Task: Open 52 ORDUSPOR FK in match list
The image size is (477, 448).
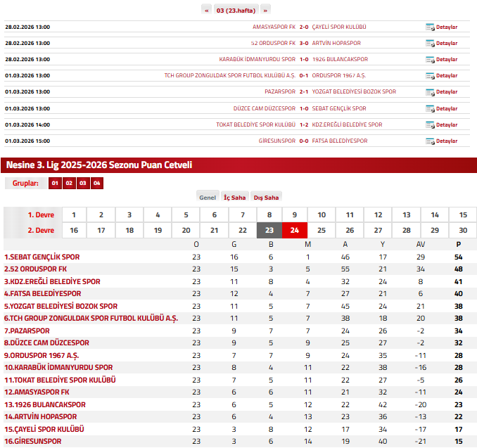Action: (x=273, y=43)
